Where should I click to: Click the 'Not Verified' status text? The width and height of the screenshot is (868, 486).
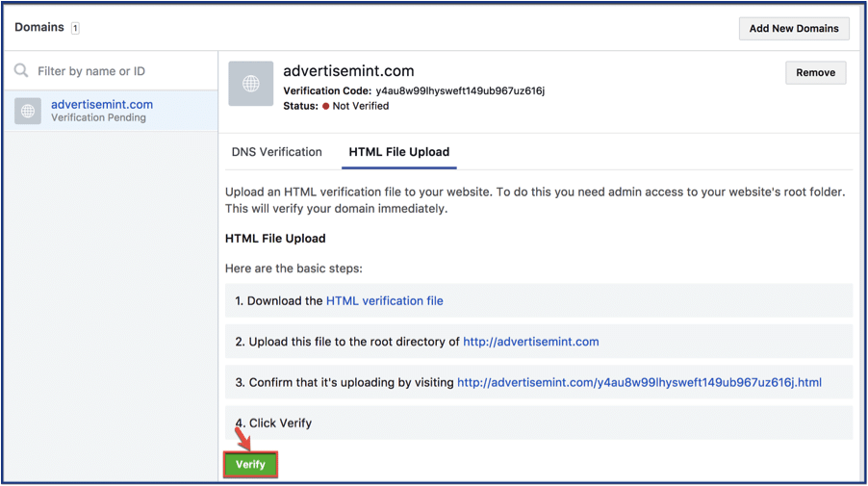(x=361, y=106)
